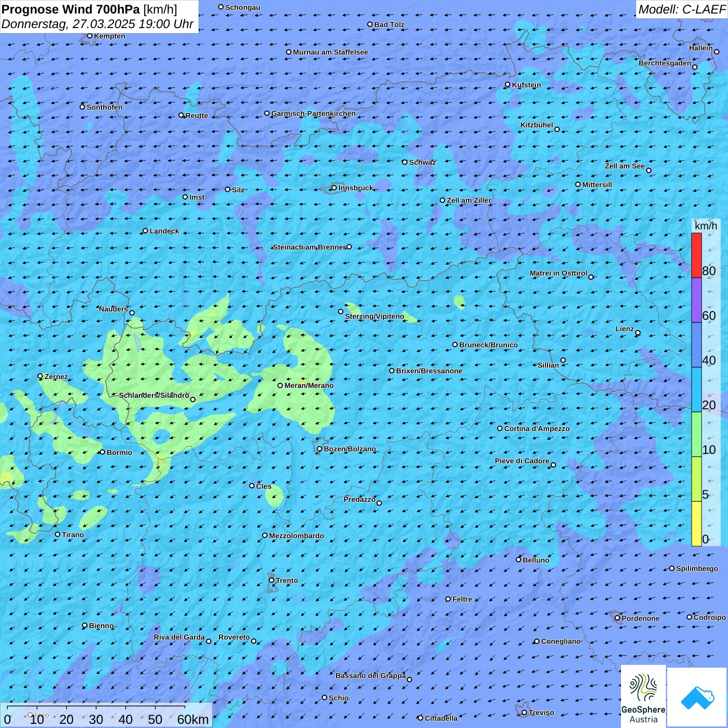Click the Bozen/Bolzano city marker
This screenshot has height=728, width=728.
(320, 449)
